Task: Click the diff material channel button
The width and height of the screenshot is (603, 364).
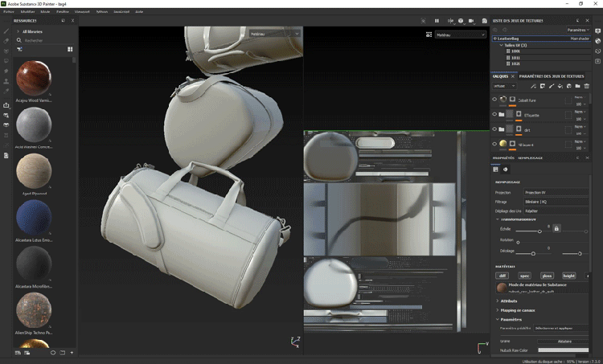Action: 503,276
